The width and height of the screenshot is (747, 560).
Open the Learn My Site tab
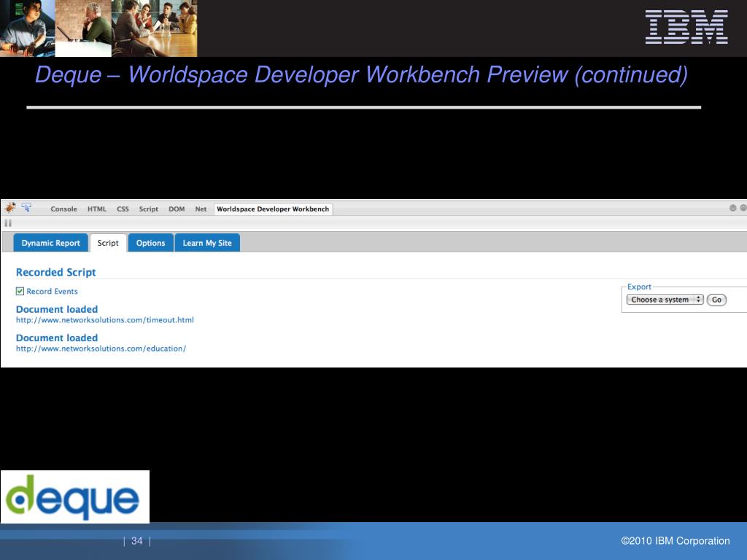coord(207,243)
